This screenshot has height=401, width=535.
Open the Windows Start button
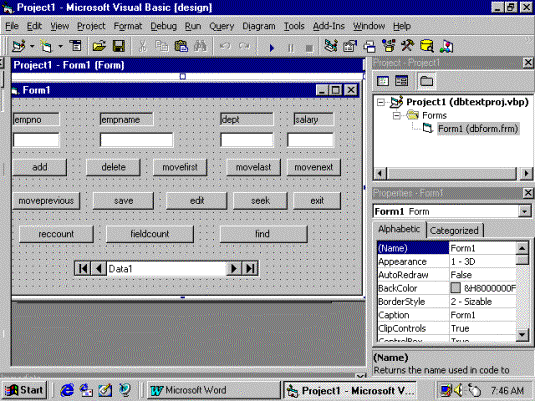[x=24, y=390]
